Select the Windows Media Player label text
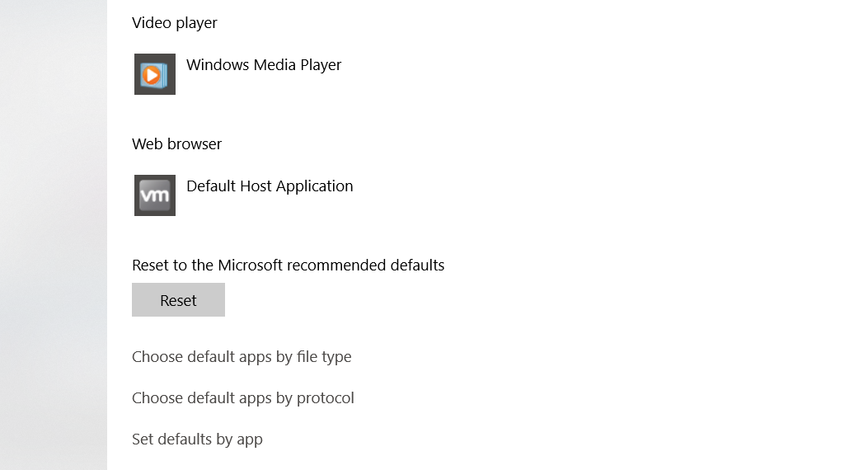This screenshot has width=868, height=470. (264, 65)
